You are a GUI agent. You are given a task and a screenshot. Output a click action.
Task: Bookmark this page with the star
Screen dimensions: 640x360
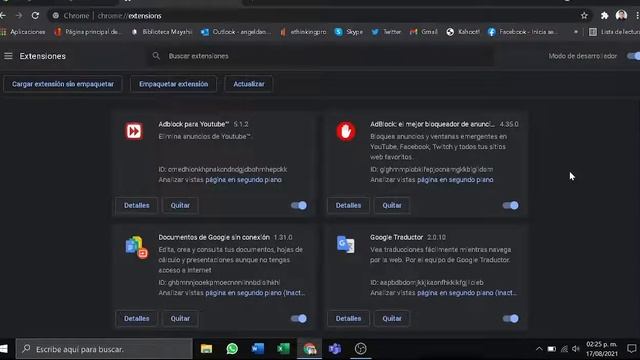[x=584, y=16]
